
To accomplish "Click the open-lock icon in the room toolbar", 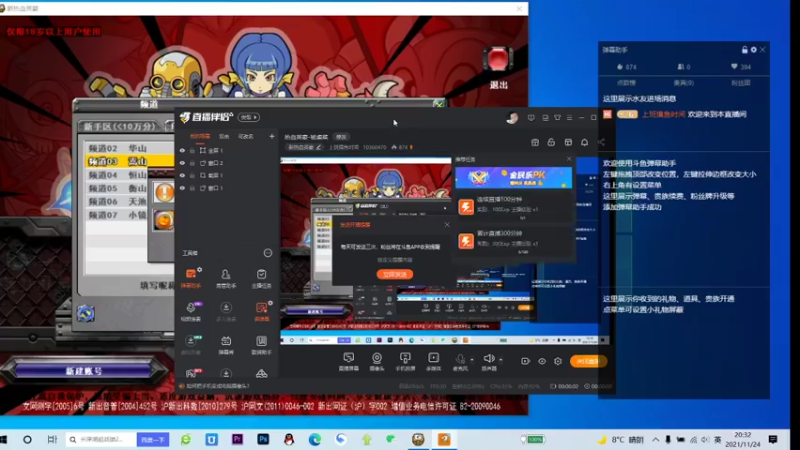I will [x=551, y=142].
